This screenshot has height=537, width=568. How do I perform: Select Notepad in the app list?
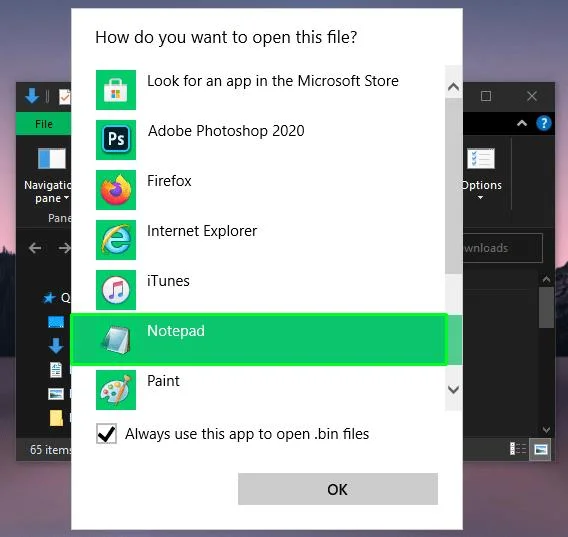259,340
